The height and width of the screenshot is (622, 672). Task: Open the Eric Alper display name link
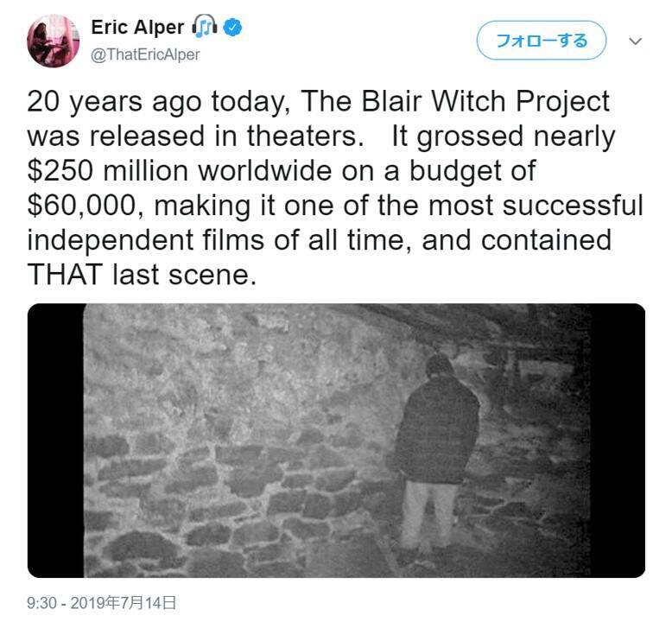pos(137,28)
